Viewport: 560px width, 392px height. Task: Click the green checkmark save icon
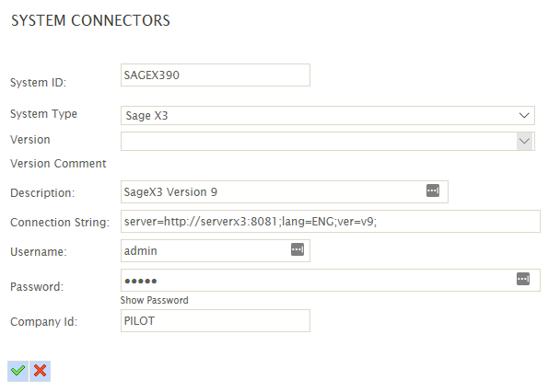pyautogui.click(x=17, y=370)
